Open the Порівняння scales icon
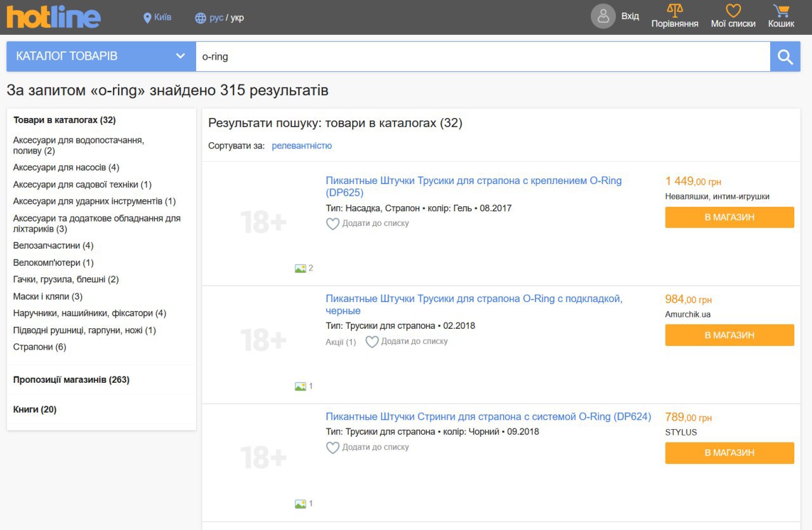The width and height of the screenshot is (812, 530). tap(675, 10)
